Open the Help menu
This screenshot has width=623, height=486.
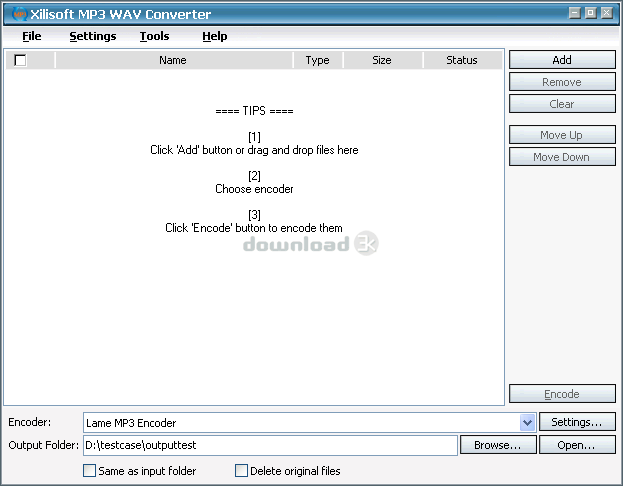click(214, 36)
